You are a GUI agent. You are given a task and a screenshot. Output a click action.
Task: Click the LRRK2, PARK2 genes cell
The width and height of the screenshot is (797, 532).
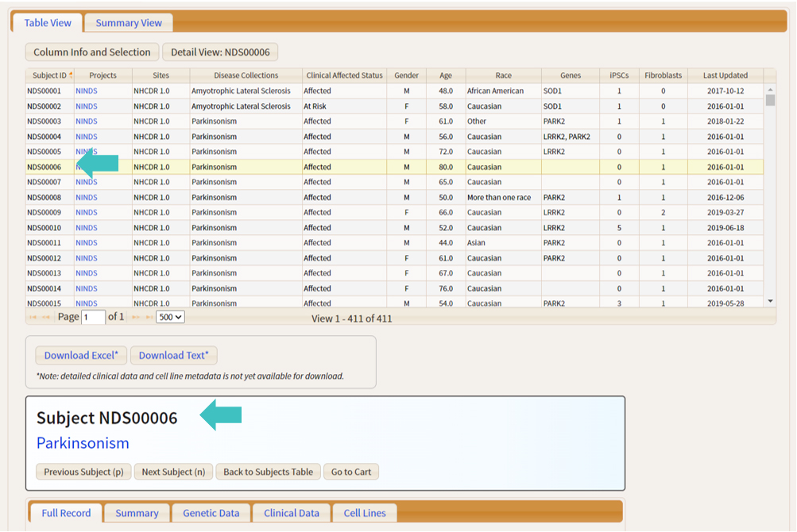point(571,137)
